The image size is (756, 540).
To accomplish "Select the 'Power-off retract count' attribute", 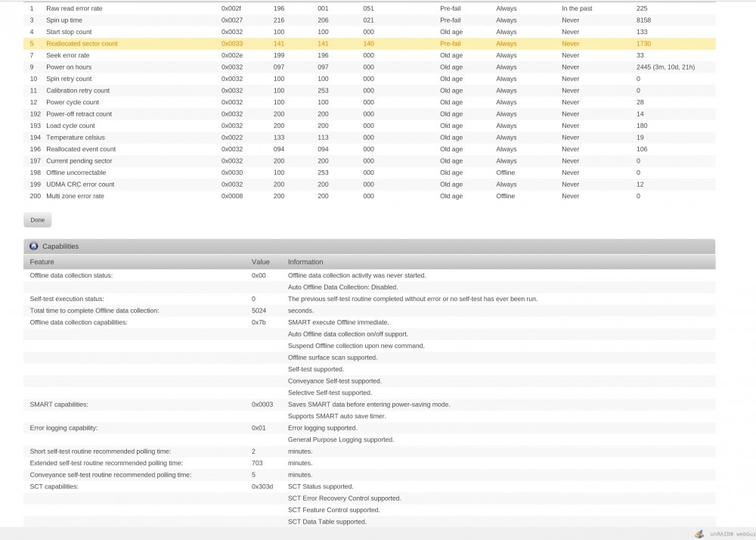I will [x=79, y=113].
